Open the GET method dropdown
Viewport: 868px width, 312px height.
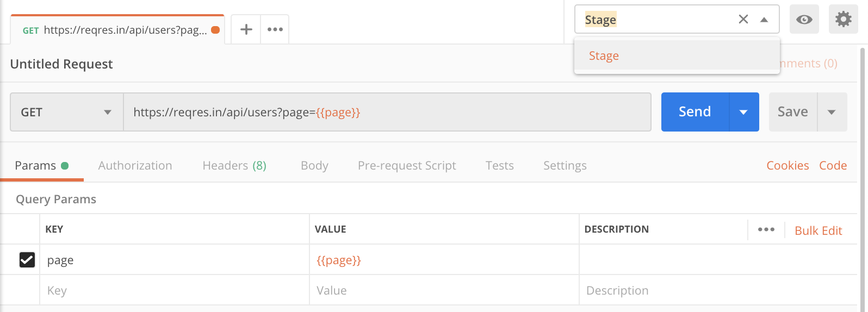pos(66,112)
